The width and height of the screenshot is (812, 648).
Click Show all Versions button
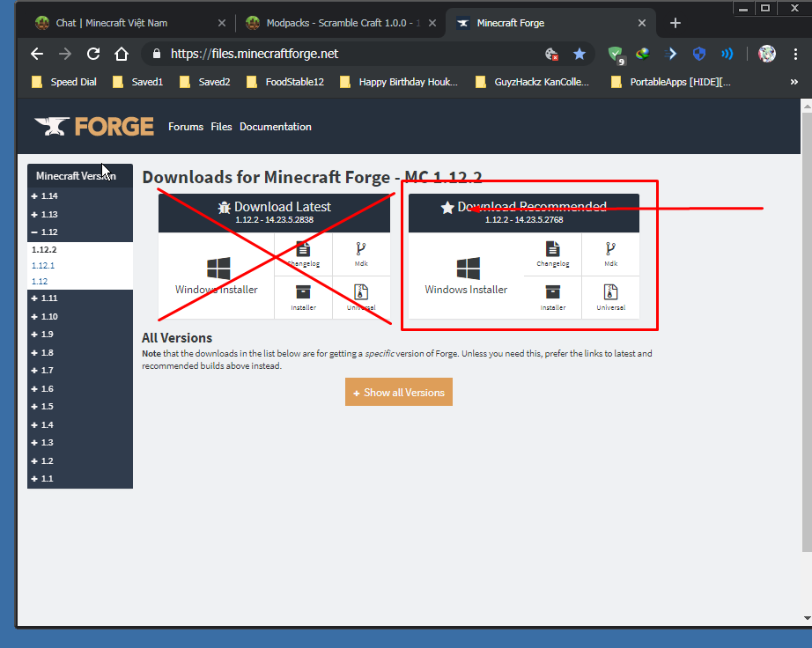tap(399, 392)
